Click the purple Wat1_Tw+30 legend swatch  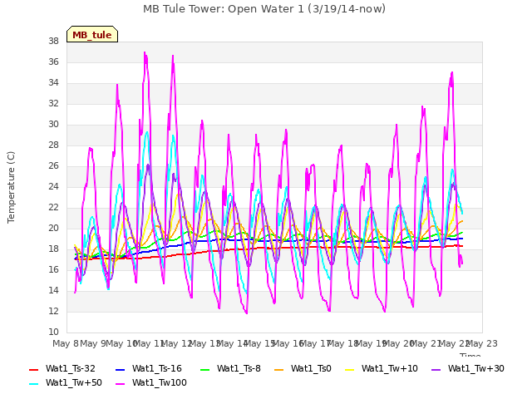click(x=436, y=370)
